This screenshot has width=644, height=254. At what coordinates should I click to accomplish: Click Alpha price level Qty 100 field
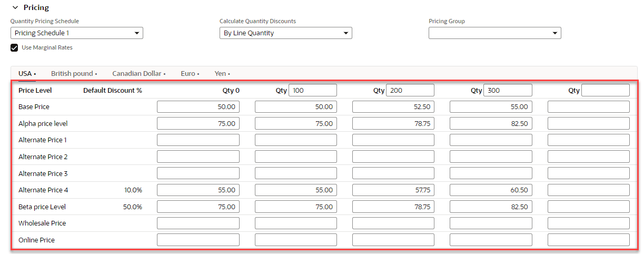click(x=296, y=123)
